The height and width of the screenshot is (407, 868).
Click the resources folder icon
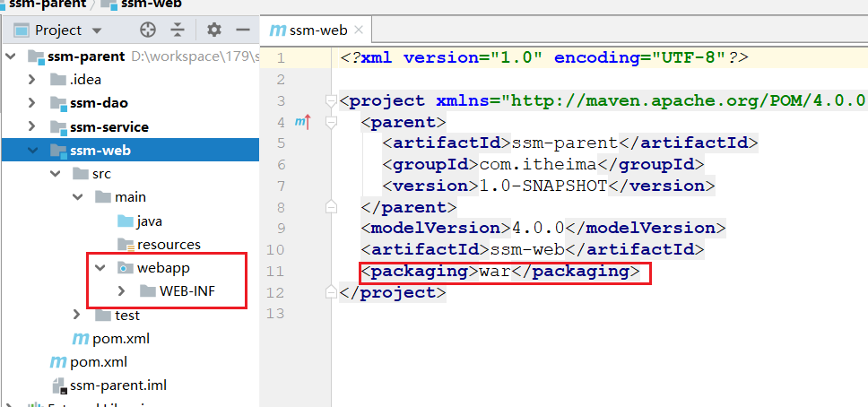[x=125, y=244]
